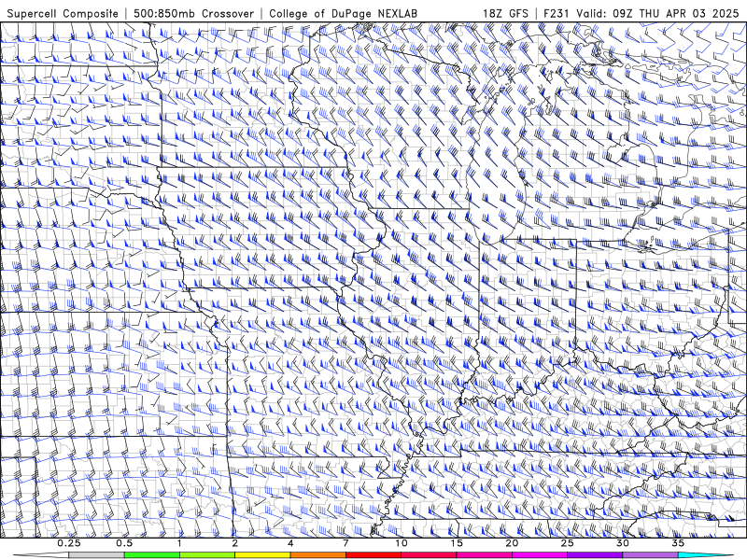Click the '25' legend value
The height and width of the screenshot is (560, 747).
[568, 543]
